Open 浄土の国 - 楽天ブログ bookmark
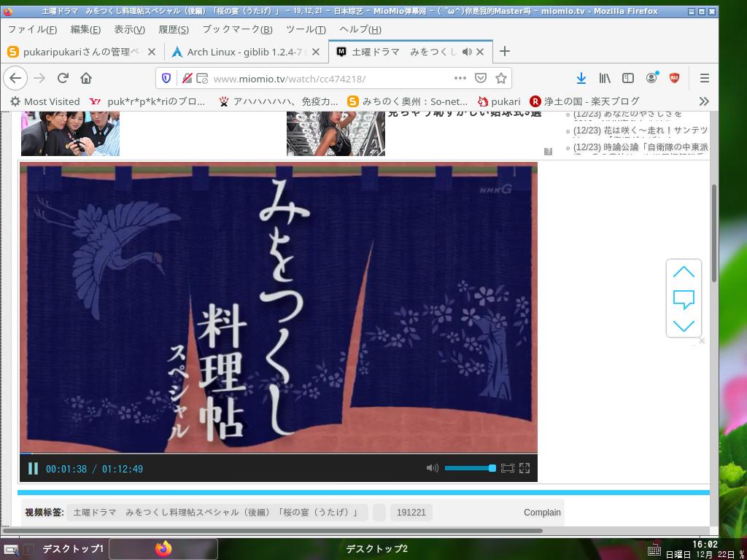Image resolution: width=747 pixels, height=560 pixels. 584,101
